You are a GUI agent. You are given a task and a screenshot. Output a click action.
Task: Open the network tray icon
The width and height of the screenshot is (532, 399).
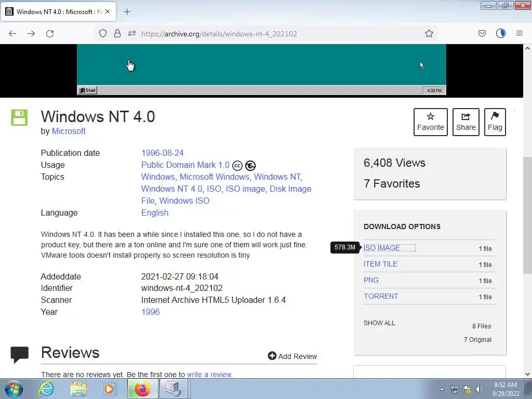(454, 389)
